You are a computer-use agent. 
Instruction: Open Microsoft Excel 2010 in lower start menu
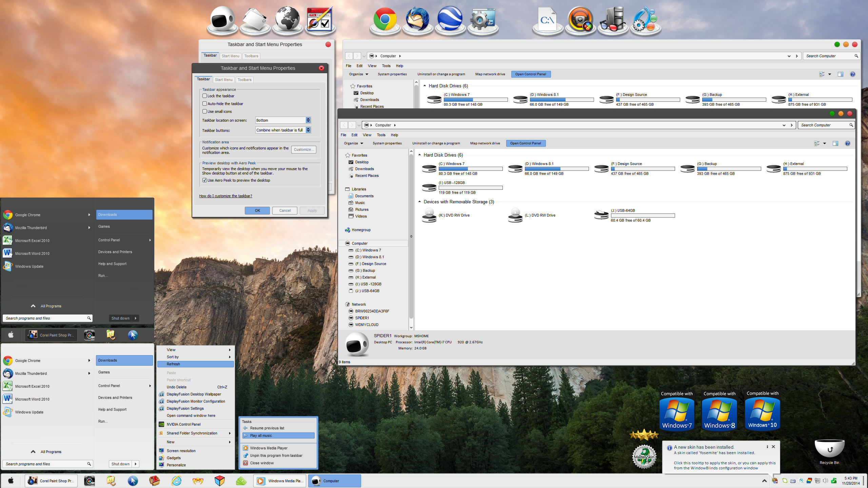point(32,386)
